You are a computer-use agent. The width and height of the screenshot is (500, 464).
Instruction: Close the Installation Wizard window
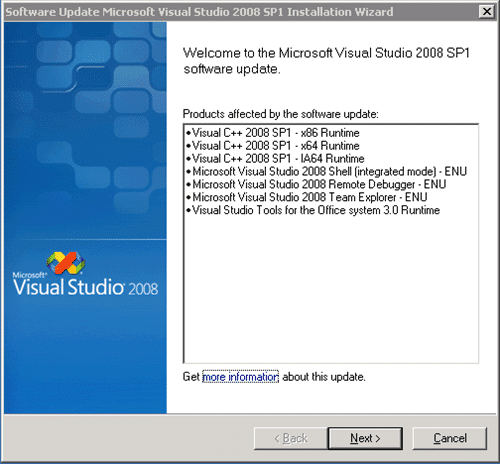click(x=487, y=12)
